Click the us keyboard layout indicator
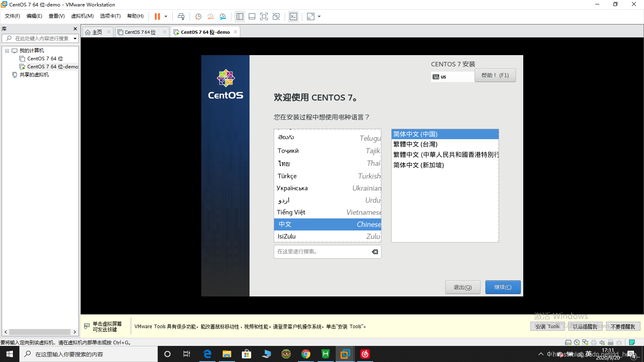 pyautogui.click(x=452, y=77)
